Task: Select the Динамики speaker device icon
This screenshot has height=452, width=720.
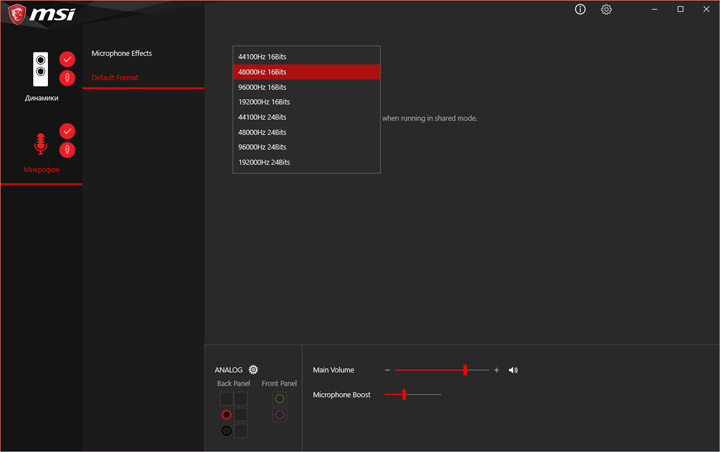Action: click(x=40, y=69)
